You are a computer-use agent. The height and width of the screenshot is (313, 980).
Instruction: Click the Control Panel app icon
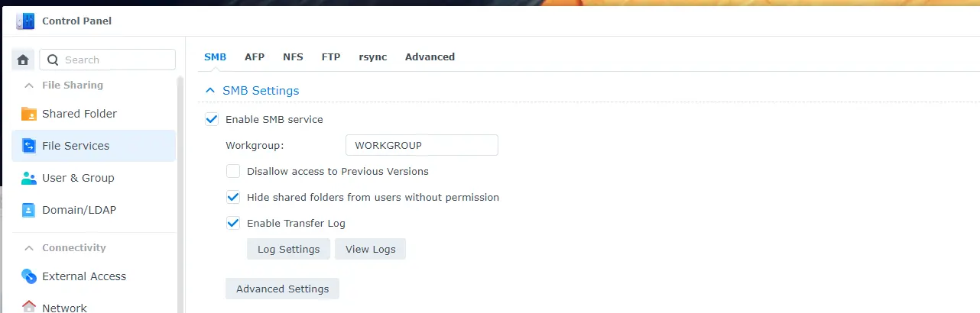tap(24, 21)
